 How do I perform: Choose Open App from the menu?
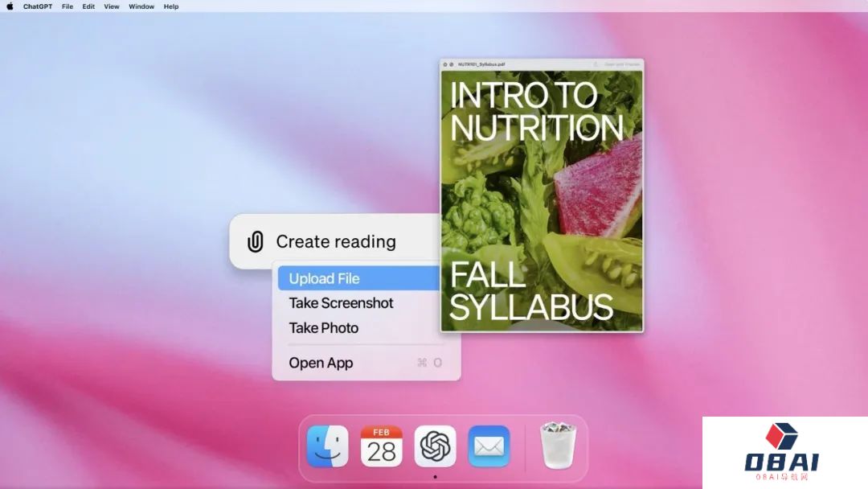point(321,363)
